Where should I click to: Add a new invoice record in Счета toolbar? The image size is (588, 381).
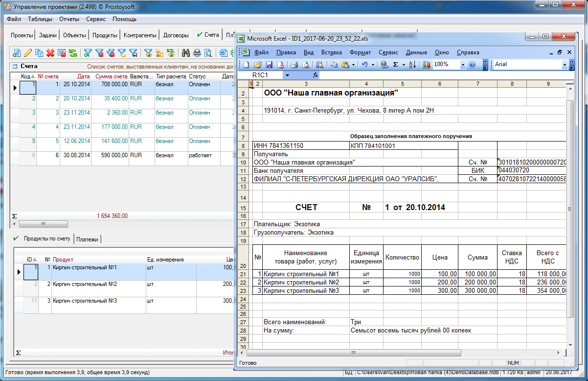tap(17, 52)
